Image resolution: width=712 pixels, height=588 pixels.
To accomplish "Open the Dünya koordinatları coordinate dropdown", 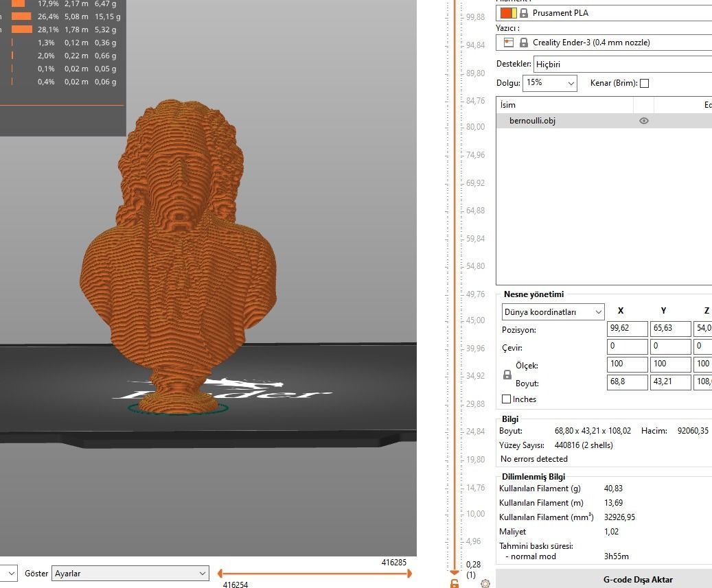I will click(553, 311).
